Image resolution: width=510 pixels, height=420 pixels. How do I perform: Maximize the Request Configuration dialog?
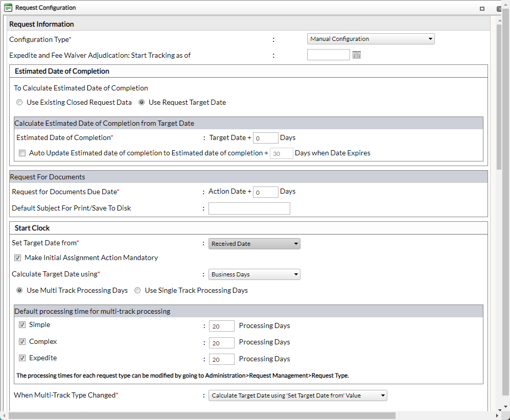482,9
